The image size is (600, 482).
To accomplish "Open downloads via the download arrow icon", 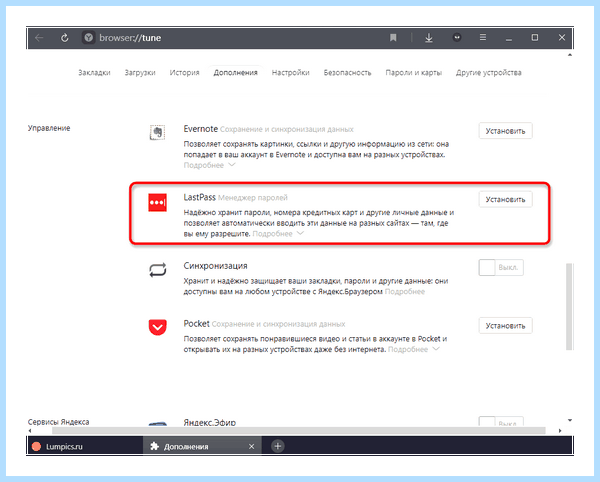I will tap(429, 37).
